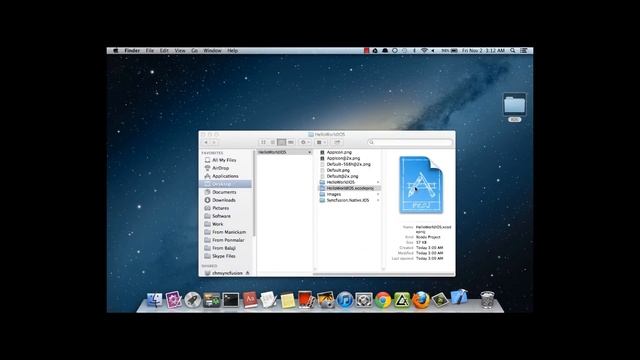Open the Finder icon in the Dock
The width and height of the screenshot is (640, 360).
154,300
